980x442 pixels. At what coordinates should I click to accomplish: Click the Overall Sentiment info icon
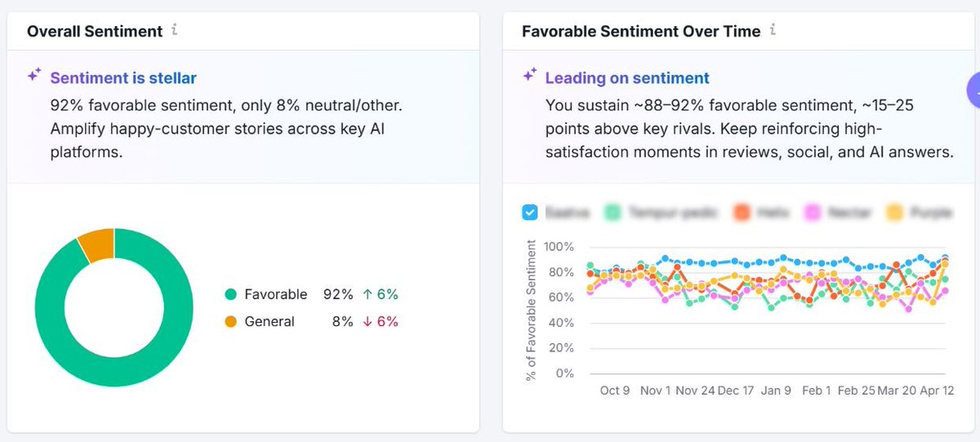pyautogui.click(x=175, y=30)
